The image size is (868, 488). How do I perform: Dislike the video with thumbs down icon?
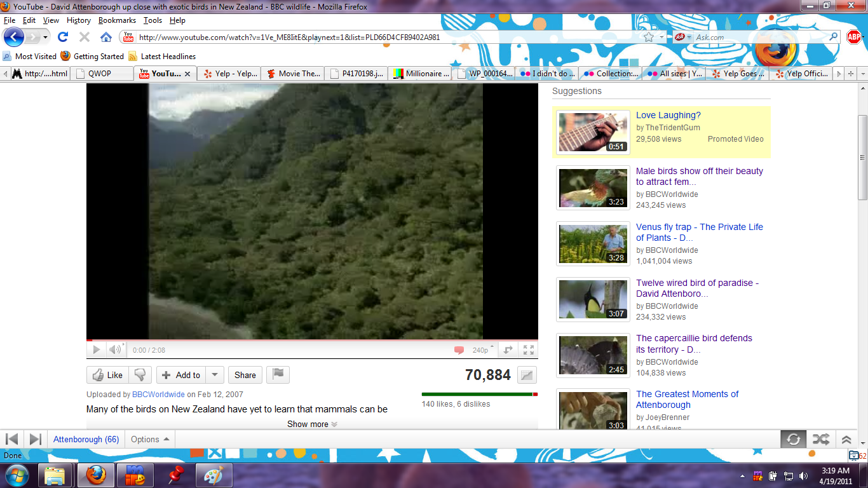pos(140,375)
